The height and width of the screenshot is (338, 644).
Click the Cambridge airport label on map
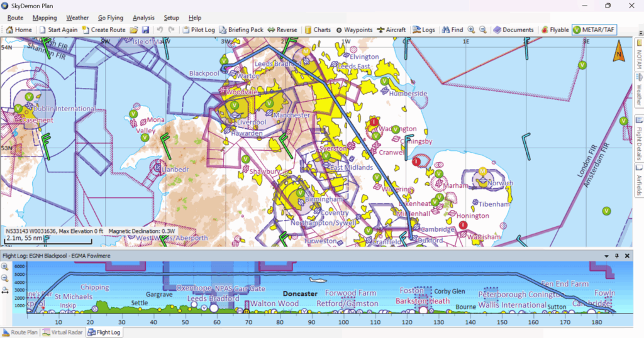point(438,229)
